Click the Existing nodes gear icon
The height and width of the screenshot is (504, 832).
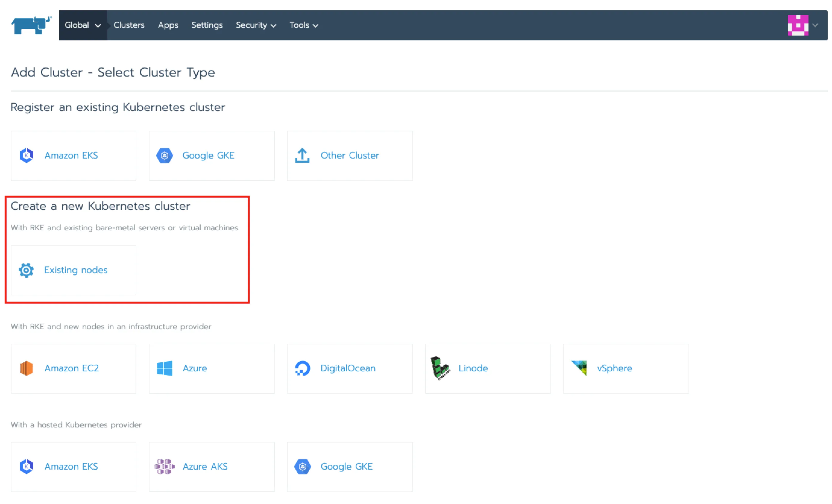coord(26,270)
